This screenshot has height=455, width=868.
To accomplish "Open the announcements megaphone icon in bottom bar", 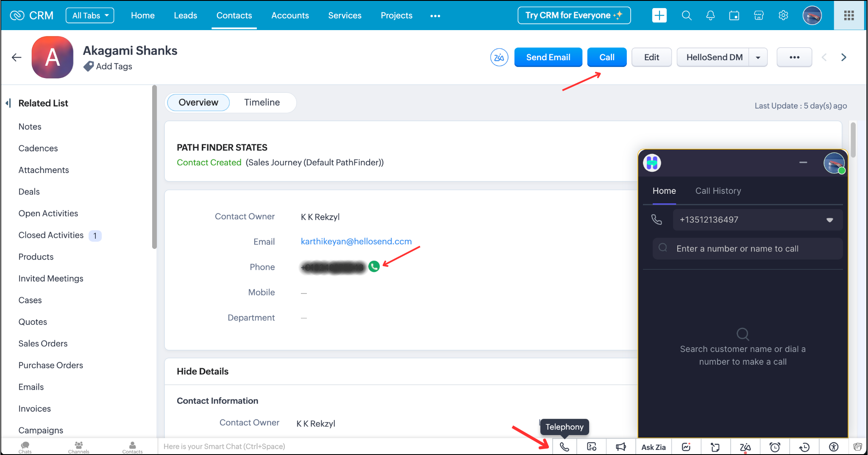I will pyautogui.click(x=621, y=447).
